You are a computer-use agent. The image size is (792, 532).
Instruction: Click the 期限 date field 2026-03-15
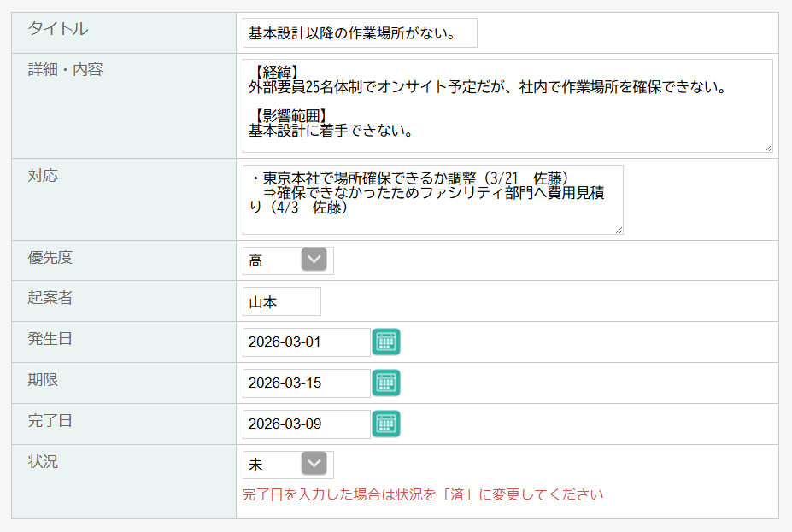(306, 383)
